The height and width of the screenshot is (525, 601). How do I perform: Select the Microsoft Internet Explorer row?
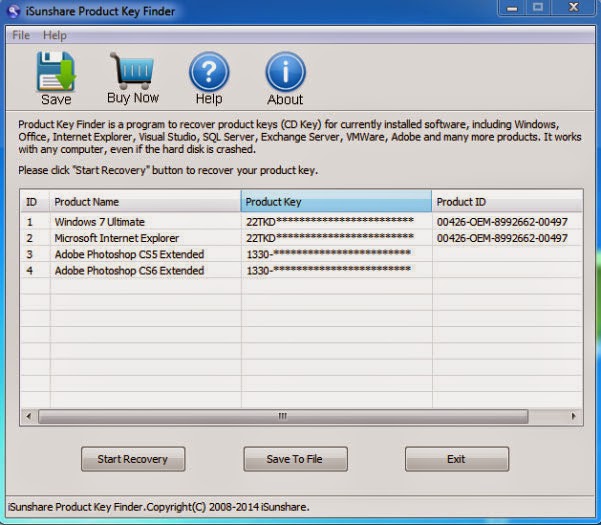(302, 238)
